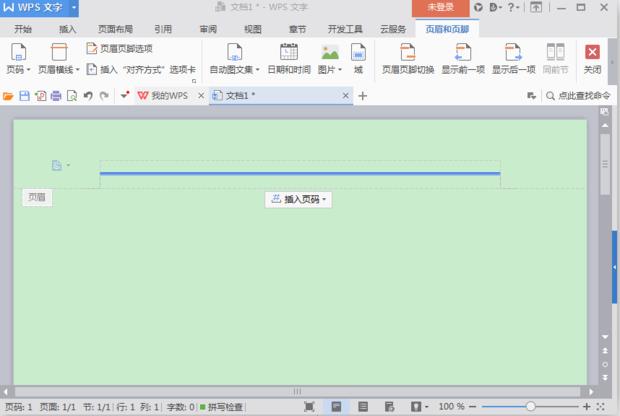Click the 日期和时间 (date and time) icon
The image size is (620, 416).
coord(288,53)
